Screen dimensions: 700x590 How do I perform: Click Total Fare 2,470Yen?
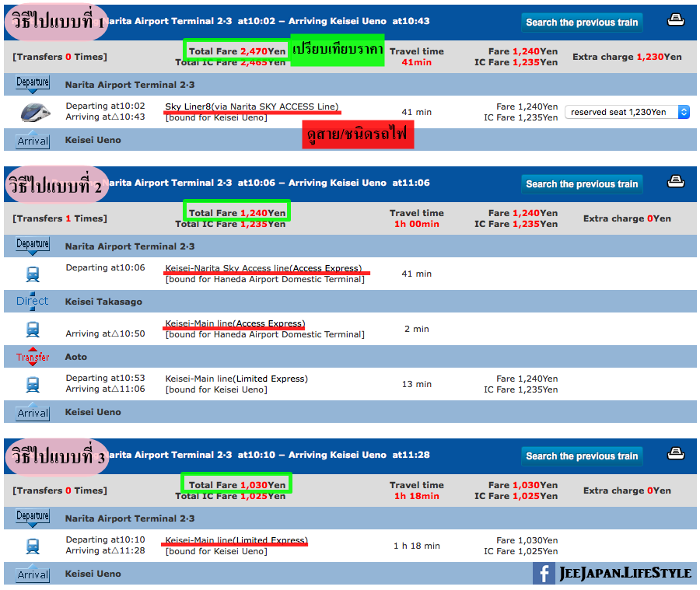click(237, 51)
